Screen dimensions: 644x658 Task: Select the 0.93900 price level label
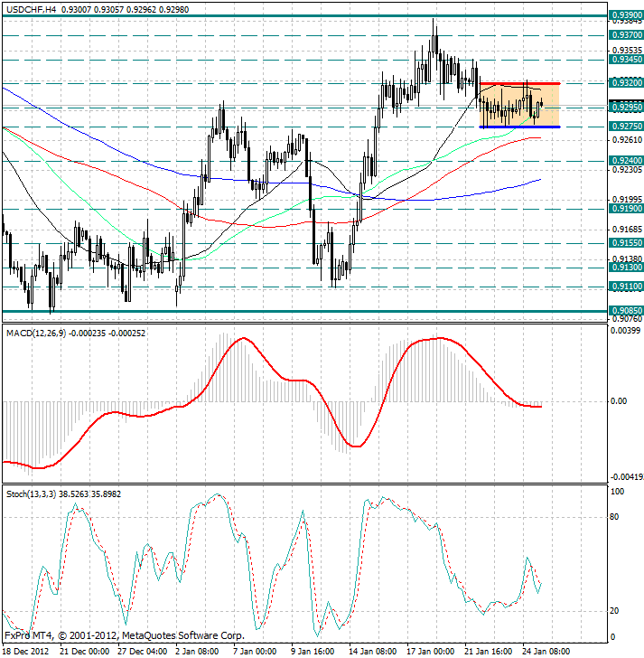[x=626, y=15]
